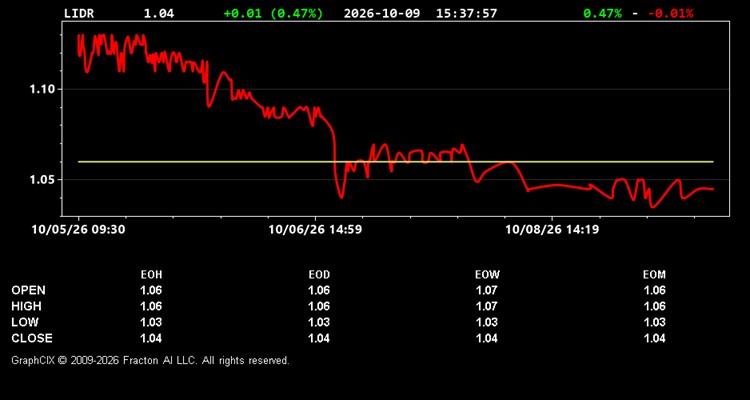Viewport: 750px width, 400px height.
Task: Click the green 0.47% value at top right
Action: [x=603, y=13]
